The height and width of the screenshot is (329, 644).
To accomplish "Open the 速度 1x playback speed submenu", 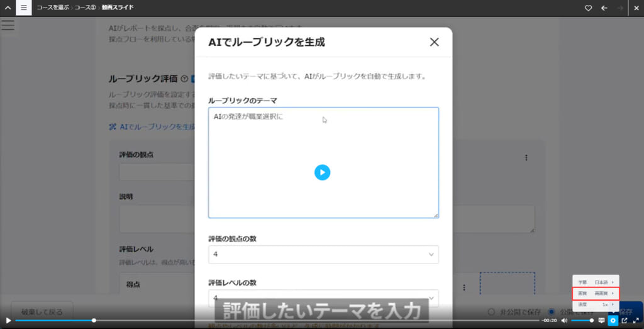I will [596, 304].
